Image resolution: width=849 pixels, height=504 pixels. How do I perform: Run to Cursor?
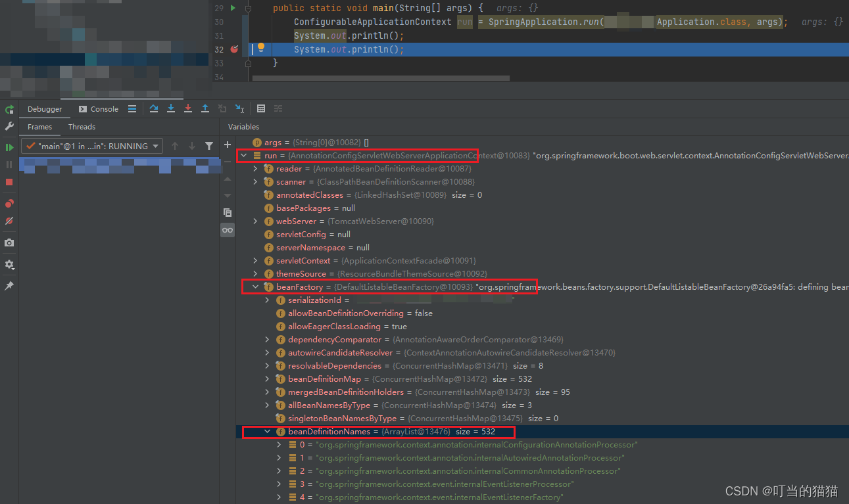pos(240,108)
